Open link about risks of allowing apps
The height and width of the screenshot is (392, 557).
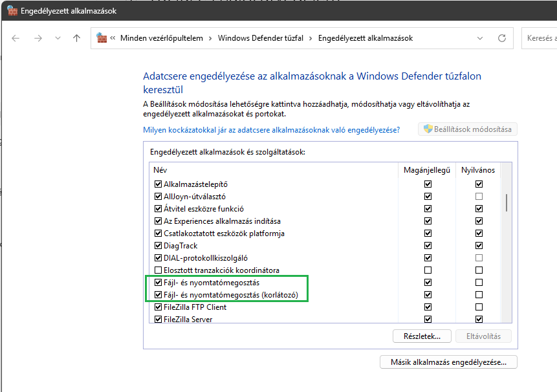[x=272, y=130]
